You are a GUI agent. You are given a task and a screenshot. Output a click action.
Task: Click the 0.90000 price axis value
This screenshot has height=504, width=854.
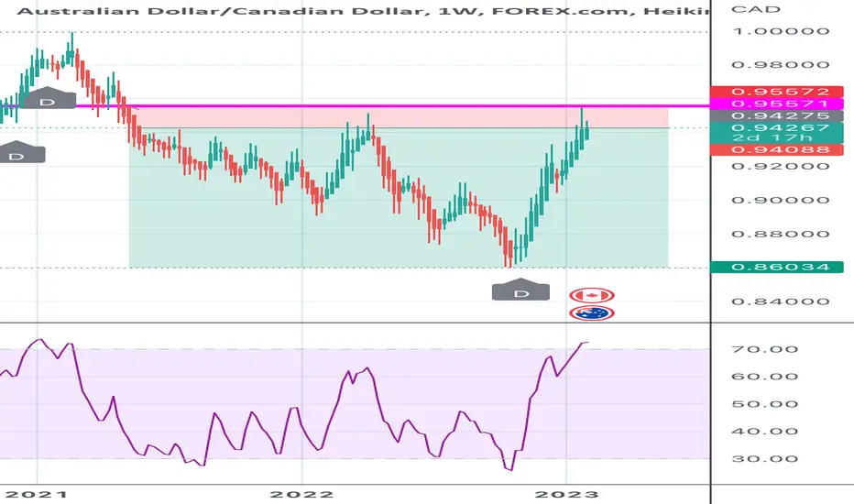tap(781, 200)
